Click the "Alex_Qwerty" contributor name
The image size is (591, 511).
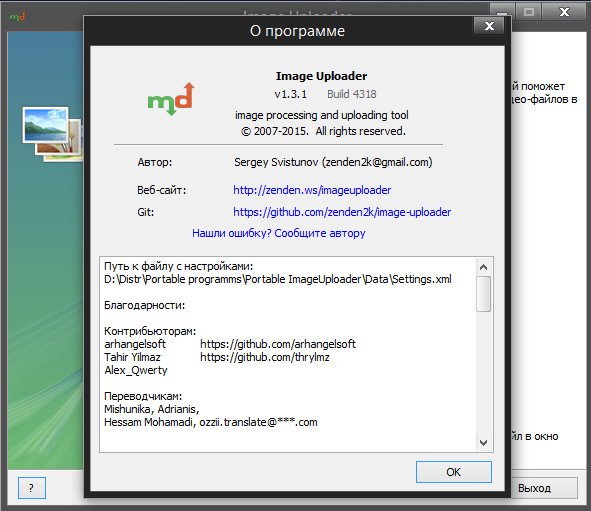(136, 370)
